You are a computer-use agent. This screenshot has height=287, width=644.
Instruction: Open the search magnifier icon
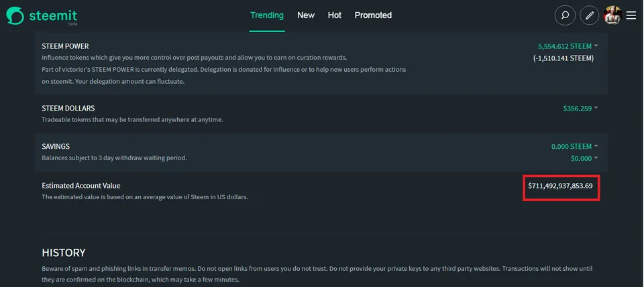(565, 15)
